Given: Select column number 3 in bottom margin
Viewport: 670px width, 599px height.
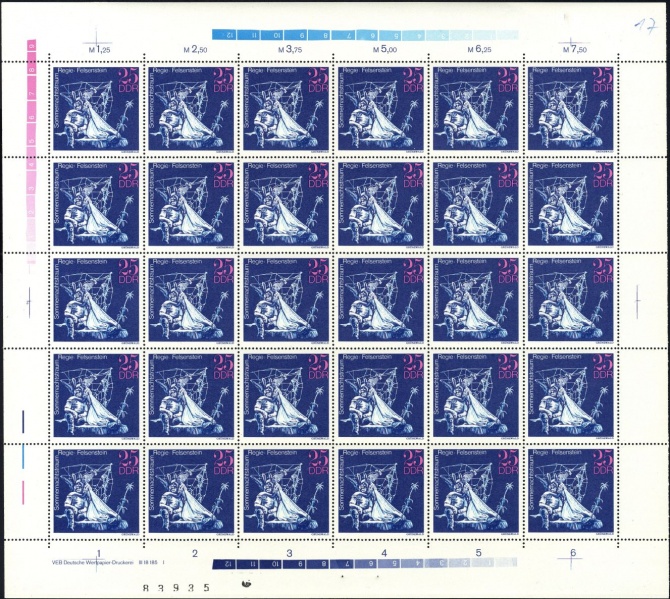Looking at the screenshot, I should point(289,553).
